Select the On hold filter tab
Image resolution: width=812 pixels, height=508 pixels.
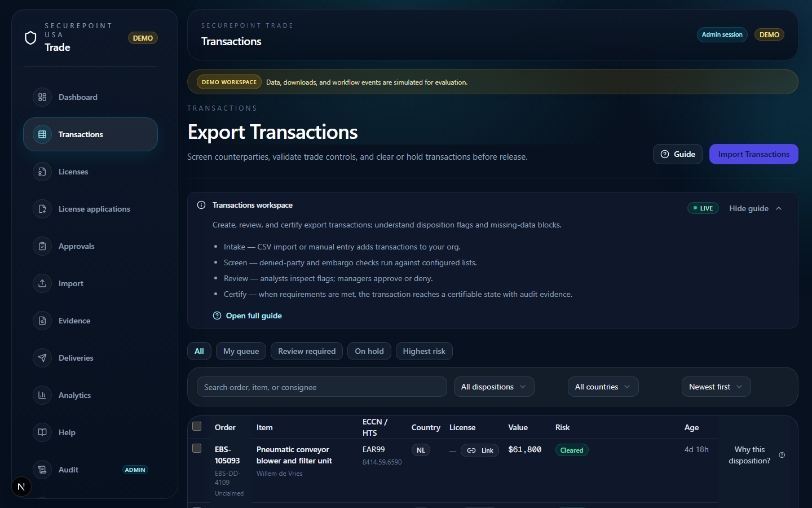pyautogui.click(x=369, y=351)
